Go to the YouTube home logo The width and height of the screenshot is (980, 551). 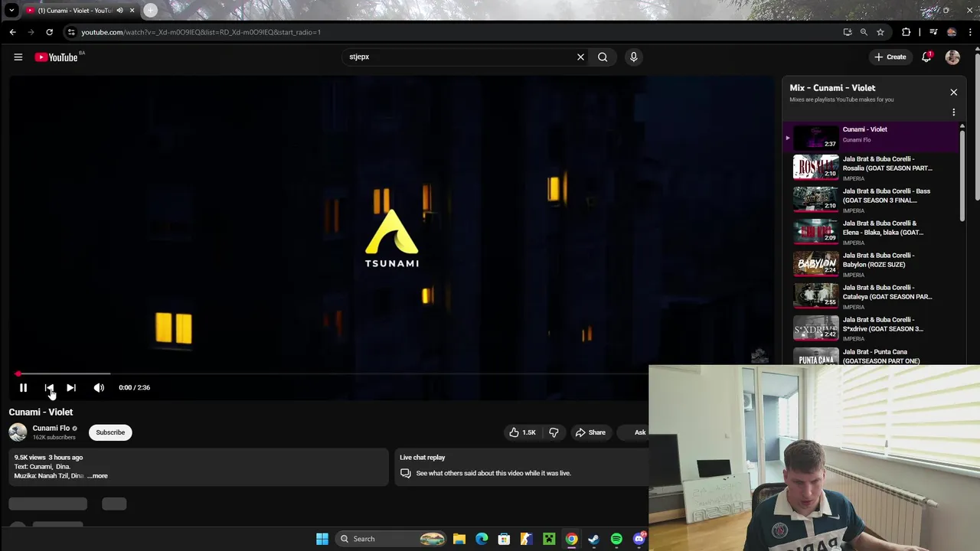(x=57, y=57)
